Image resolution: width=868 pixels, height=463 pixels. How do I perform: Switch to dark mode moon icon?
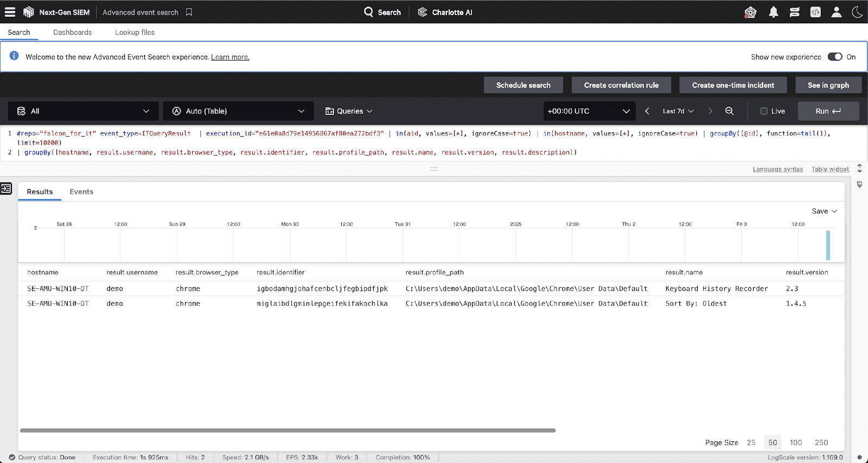857,12
